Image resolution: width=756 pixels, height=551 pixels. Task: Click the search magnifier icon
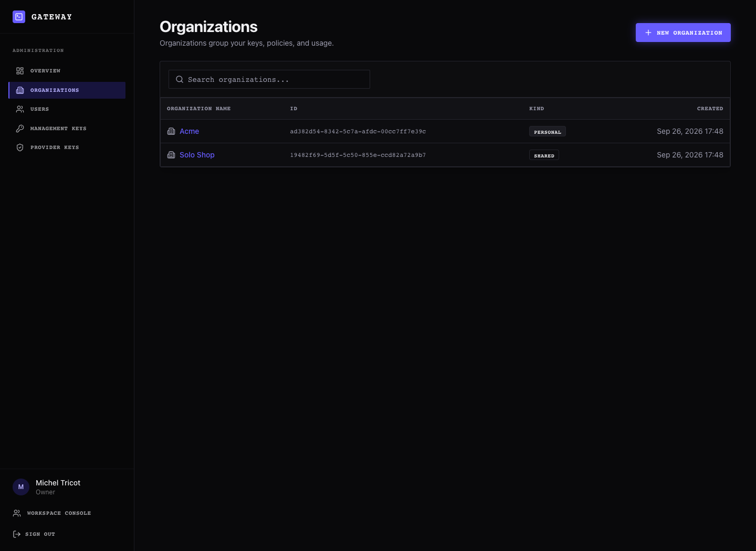point(180,79)
